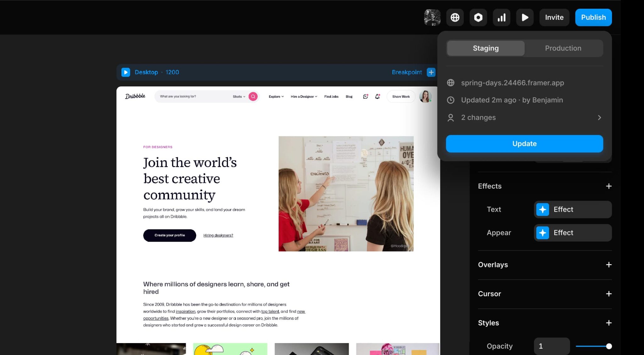Expand the Explore dropdown menu
Image resolution: width=644 pixels, height=355 pixels.
pyautogui.click(x=276, y=96)
